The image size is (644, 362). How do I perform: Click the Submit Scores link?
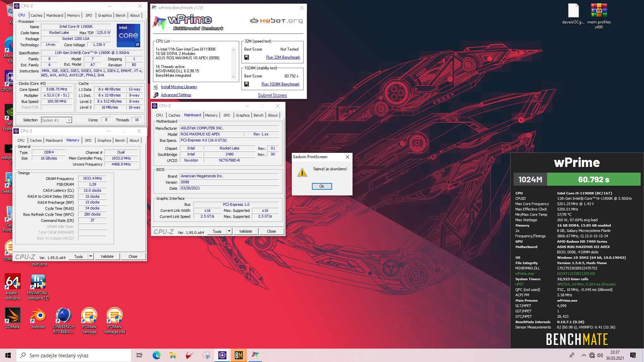272,95
